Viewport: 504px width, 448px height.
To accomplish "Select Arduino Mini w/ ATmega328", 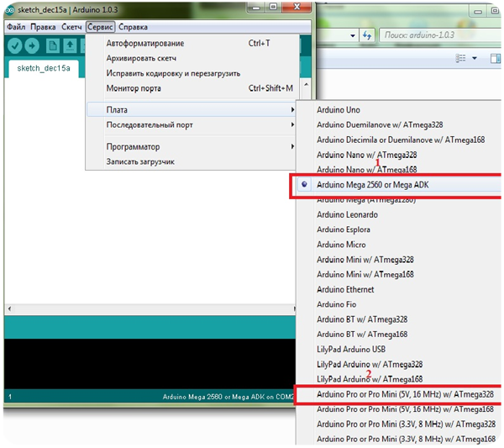I will click(398, 260).
